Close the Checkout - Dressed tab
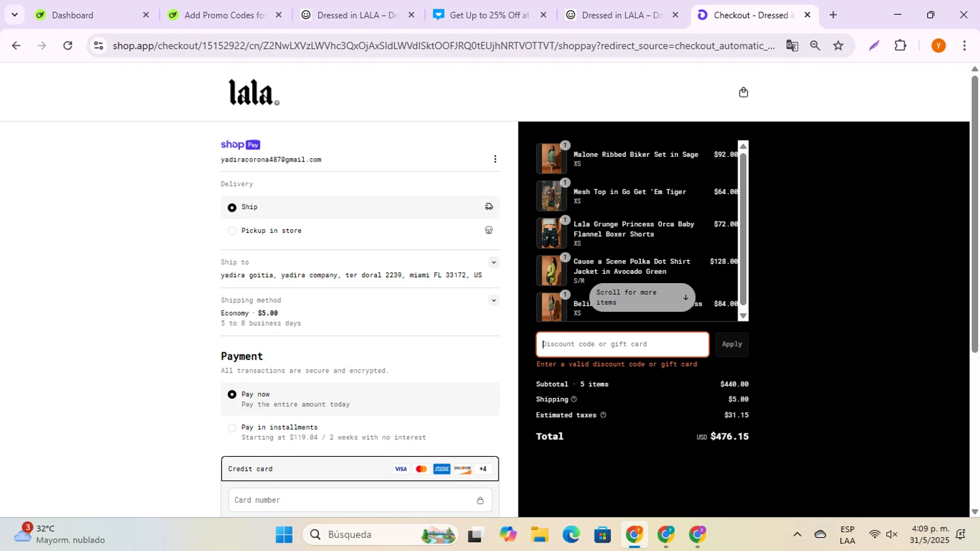 click(808, 15)
